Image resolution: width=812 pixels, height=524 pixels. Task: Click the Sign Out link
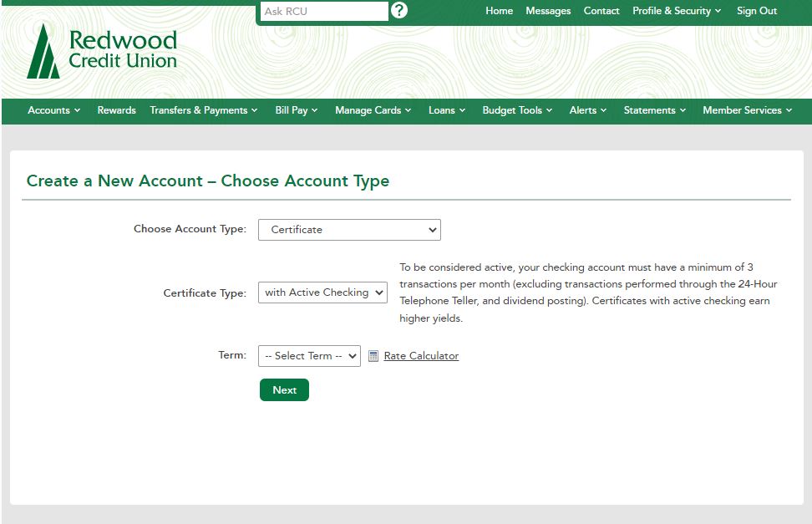pos(757,11)
